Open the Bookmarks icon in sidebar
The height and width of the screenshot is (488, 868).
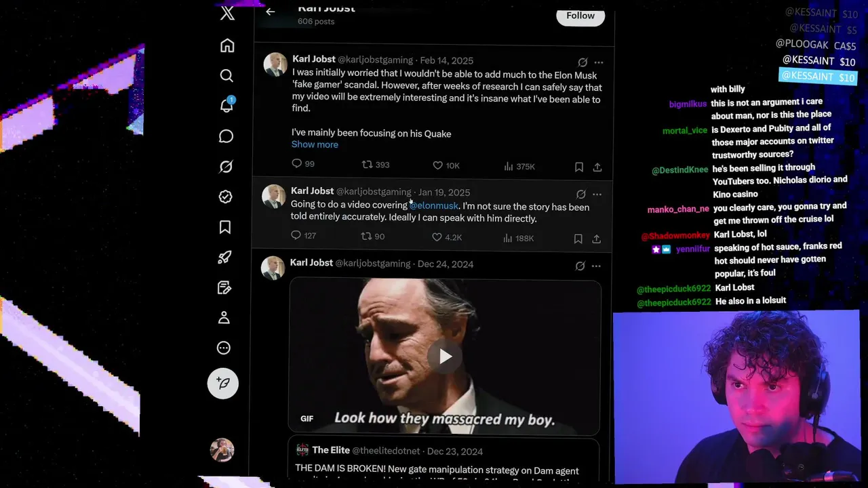[x=225, y=227]
